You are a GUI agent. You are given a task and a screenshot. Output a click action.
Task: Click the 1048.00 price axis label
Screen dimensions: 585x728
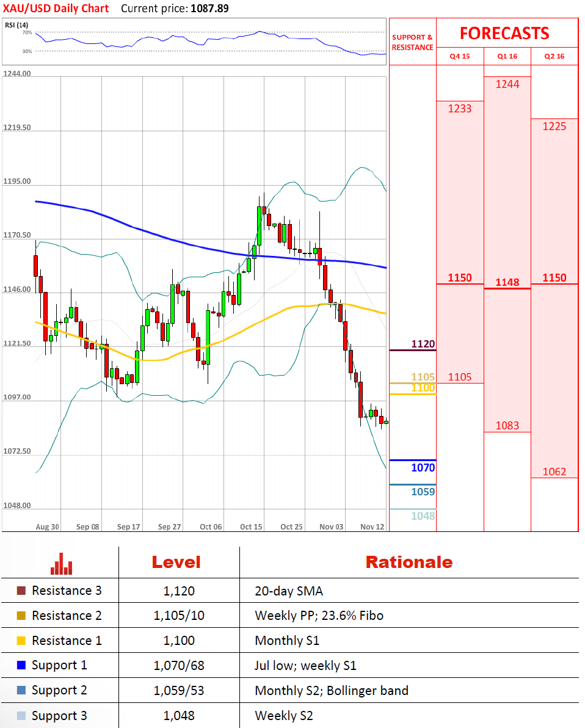point(16,506)
